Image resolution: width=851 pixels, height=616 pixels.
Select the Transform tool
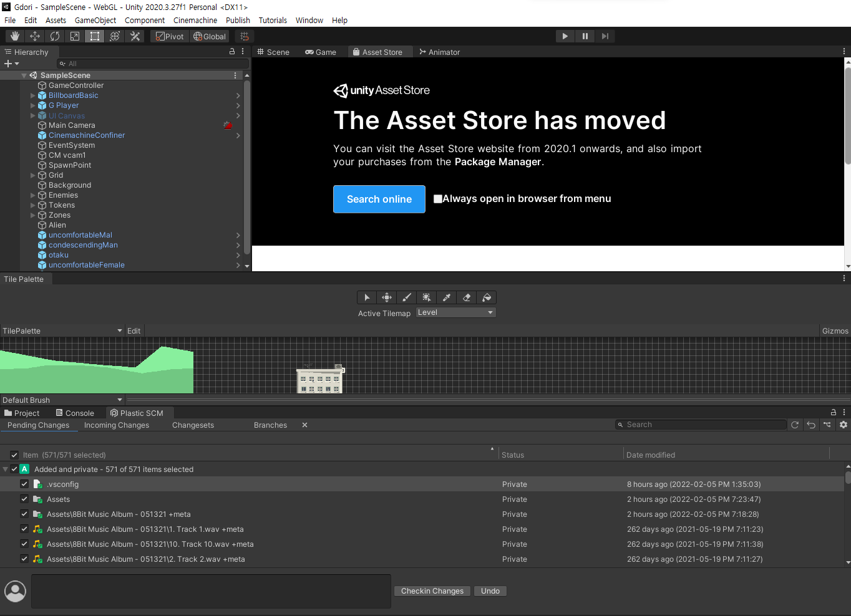click(x=115, y=36)
